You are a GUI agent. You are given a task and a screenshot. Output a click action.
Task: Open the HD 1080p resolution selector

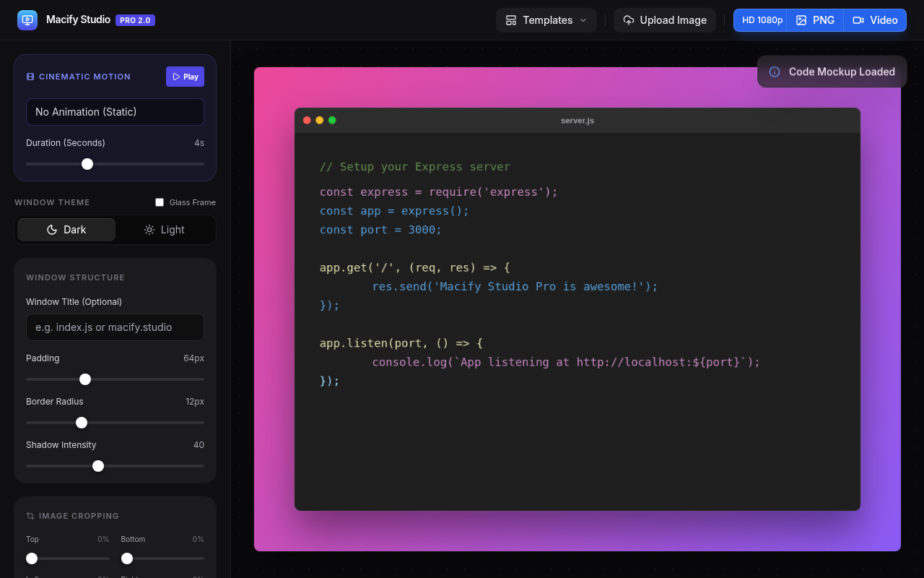(x=762, y=20)
